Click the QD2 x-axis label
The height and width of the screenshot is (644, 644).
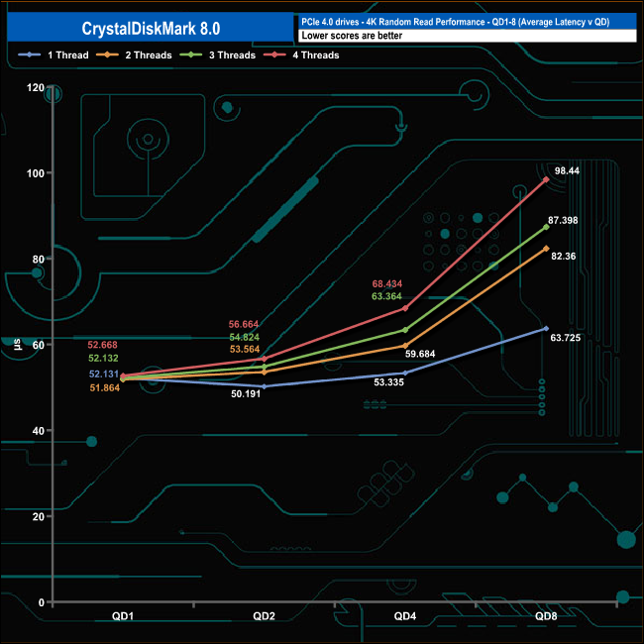pyautogui.click(x=264, y=616)
